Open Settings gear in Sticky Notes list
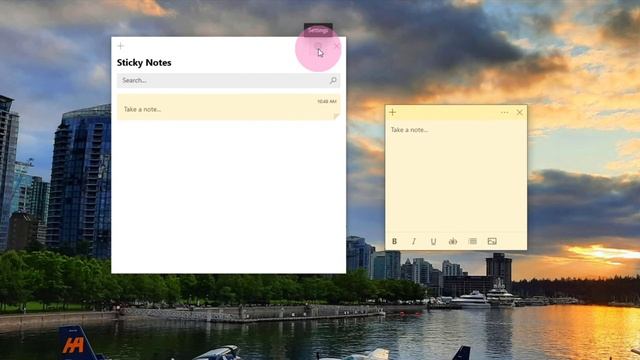 click(318, 46)
